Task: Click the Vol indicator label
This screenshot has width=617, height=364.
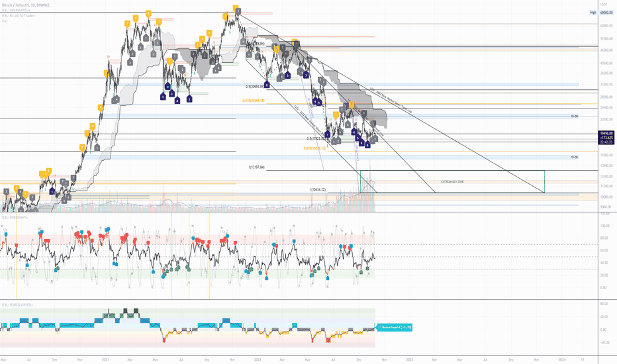Action: coord(5,21)
